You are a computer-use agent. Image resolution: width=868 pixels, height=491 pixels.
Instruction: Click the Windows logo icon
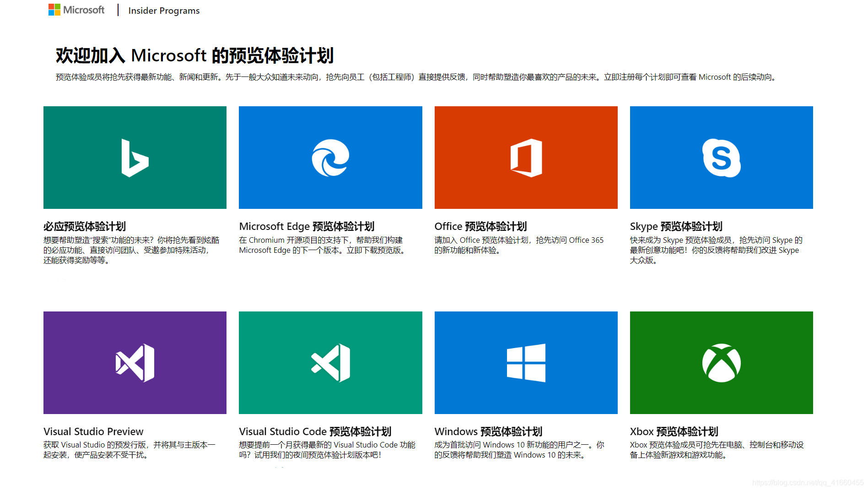[526, 363]
